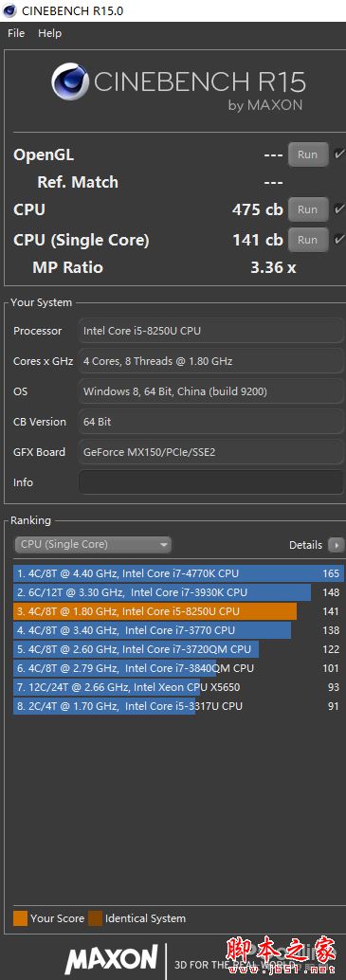The width and height of the screenshot is (346, 980).
Task: Click the MAXON logo at bottom
Action: tap(112, 957)
